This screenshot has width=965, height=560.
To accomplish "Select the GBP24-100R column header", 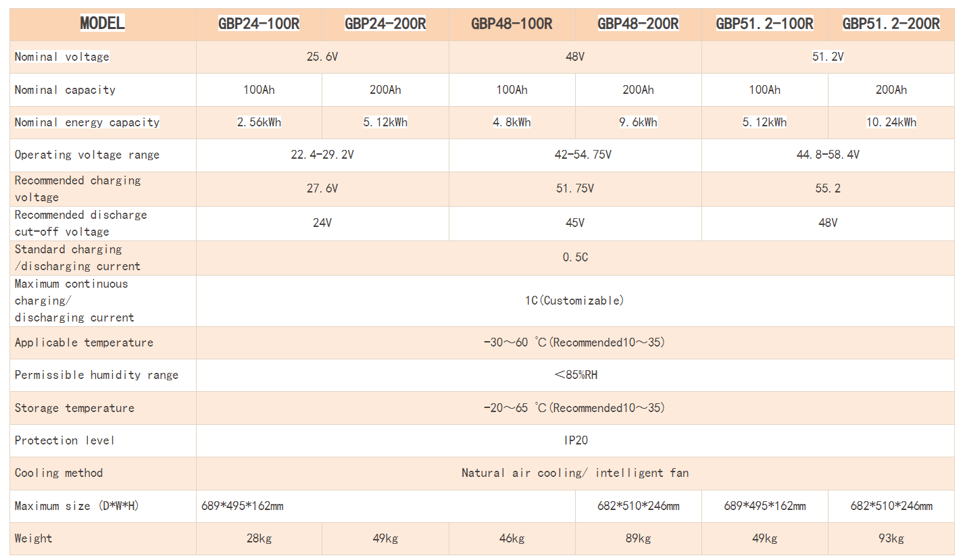I will click(259, 24).
